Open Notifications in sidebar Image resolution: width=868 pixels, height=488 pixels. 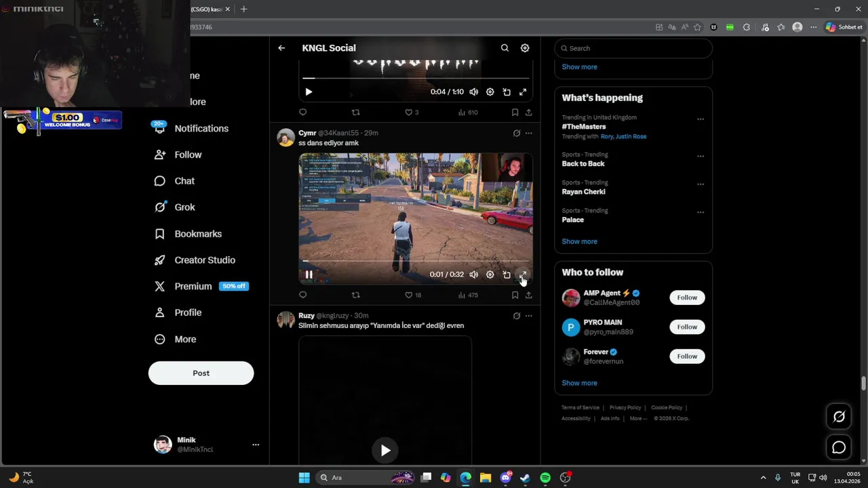pyautogui.click(x=193, y=128)
